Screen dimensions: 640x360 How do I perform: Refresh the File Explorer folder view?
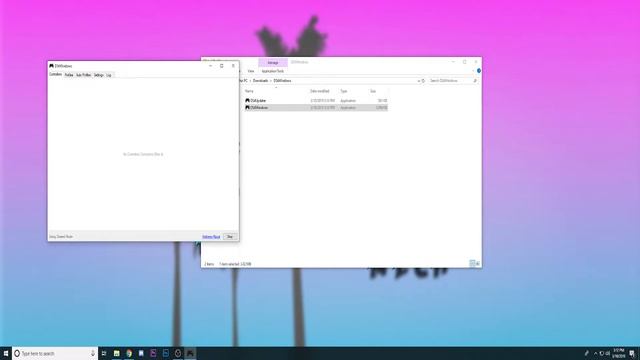click(423, 81)
